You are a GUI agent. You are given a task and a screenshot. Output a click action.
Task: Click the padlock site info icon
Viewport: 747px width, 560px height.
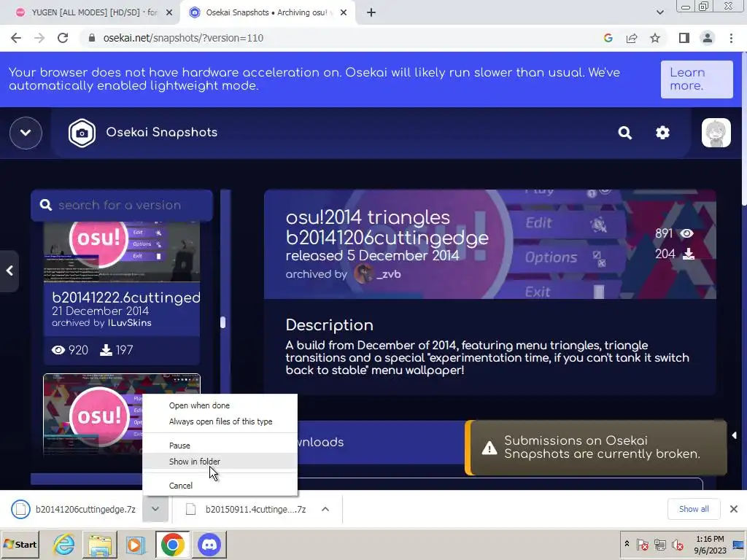(x=92, y=38)
